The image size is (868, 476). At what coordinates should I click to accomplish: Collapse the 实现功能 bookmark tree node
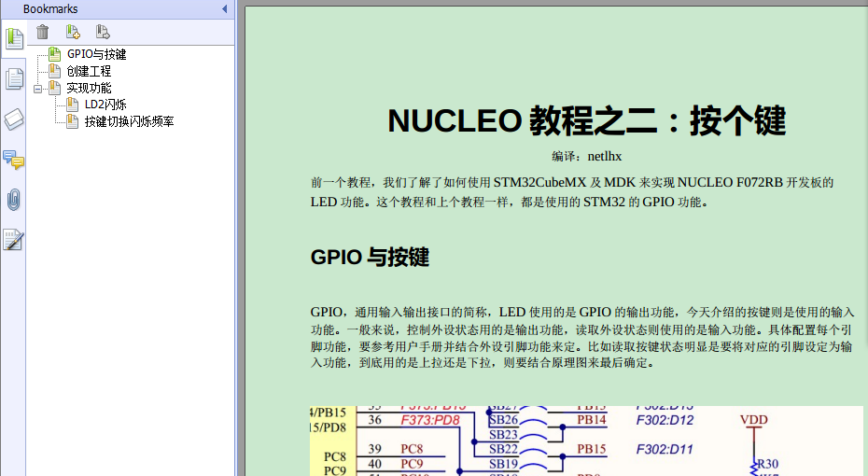[37, 89]
